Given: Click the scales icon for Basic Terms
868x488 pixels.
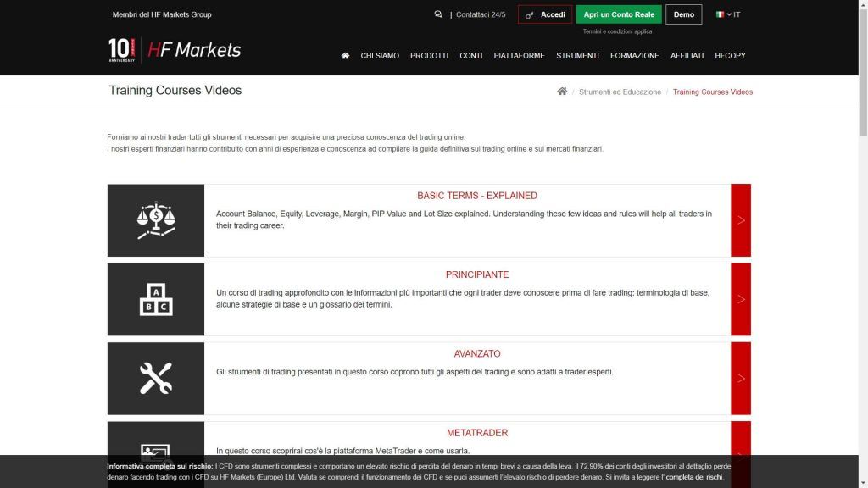Looking at the screenshot, I should pos(156,220).
